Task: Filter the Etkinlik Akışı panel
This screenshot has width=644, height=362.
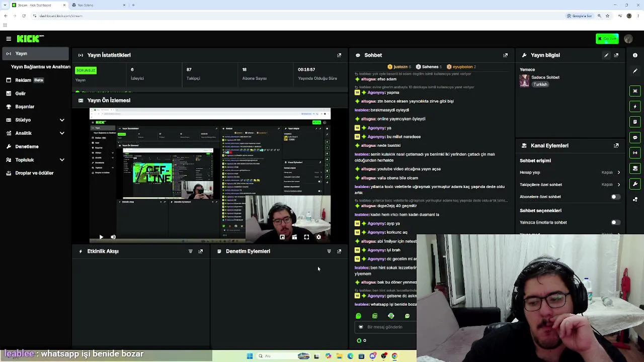Action: pyautogui.click(x=190, y=251)
